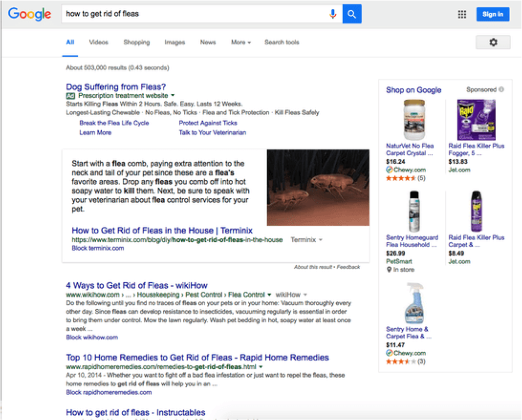Open dropdown arrow after rapidhomeremedies URL
This screenshot has width=522, height=420.
[x=261, y=367]
